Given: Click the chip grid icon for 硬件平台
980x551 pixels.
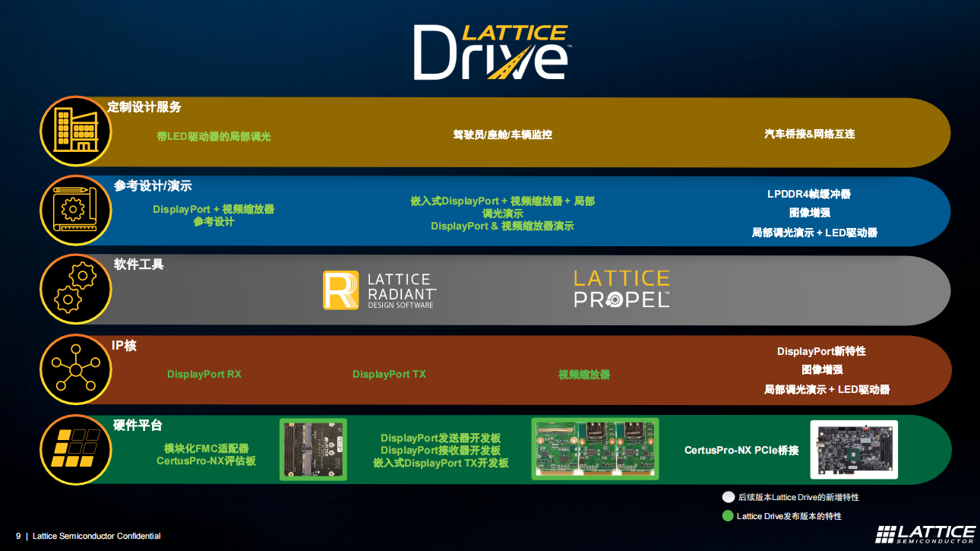Looking at the screenshot, I should (76, 449).
